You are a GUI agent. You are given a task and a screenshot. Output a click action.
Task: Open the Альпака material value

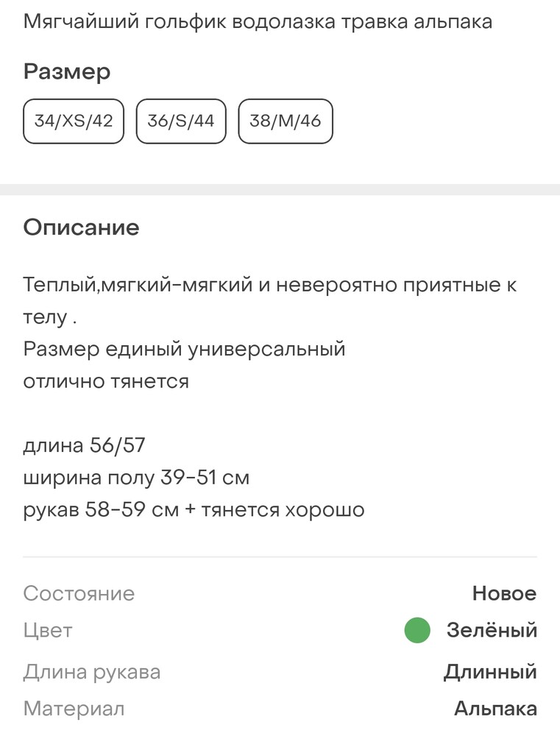495,709
